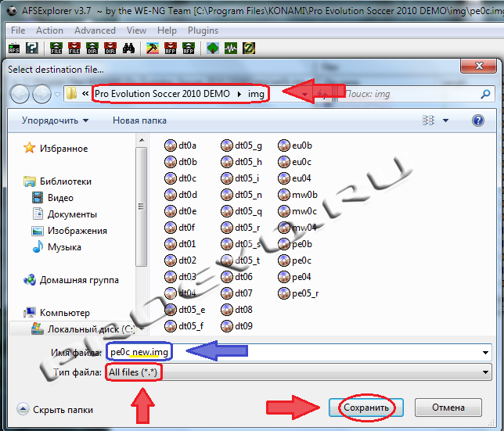
Task: Select the eu0b file
Action: click(x=295, y=145)
